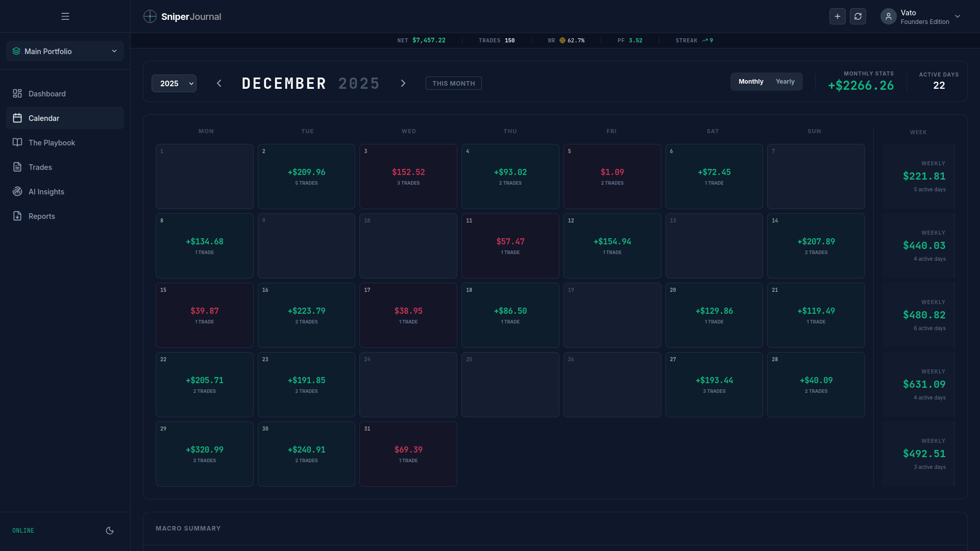Screen dimensions: 980x551
Task: Click the refresh sync icon
Action: pos(858,16)
